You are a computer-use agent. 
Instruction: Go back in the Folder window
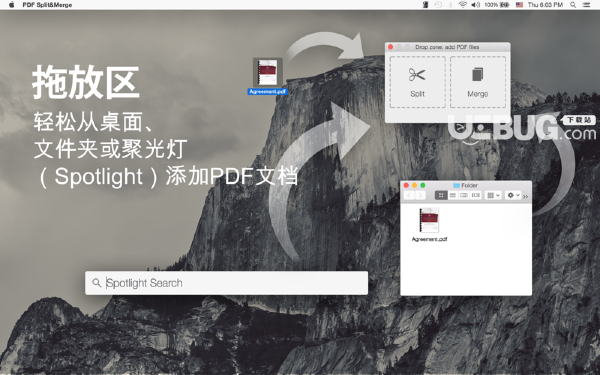tap(409, 195)
